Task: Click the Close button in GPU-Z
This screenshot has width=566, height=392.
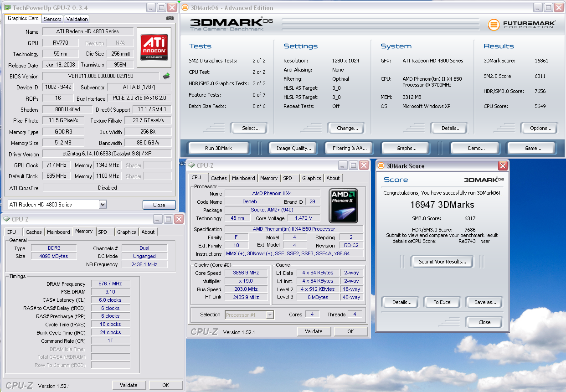Action: click(x=159, y=205)
